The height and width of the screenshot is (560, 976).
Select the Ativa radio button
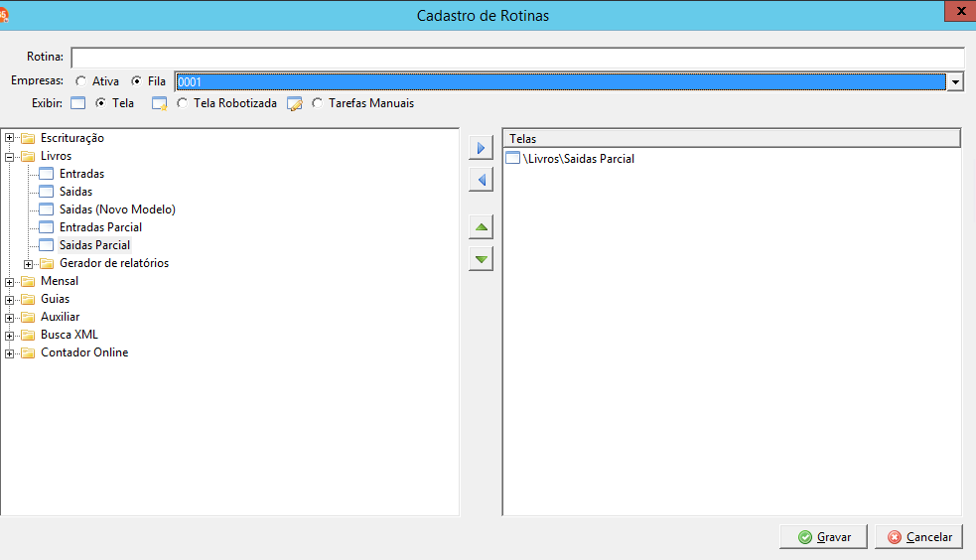pyautogui.click(x=80, y=81)
